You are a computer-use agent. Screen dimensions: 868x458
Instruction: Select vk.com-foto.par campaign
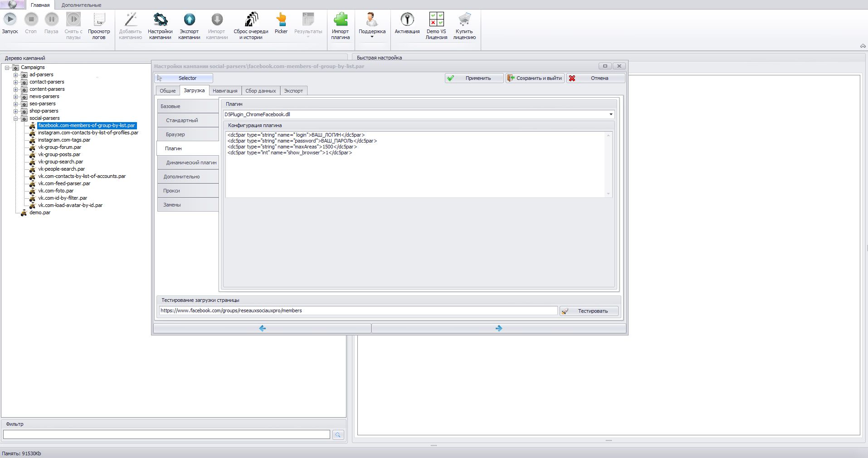click(x=56, y=191)
